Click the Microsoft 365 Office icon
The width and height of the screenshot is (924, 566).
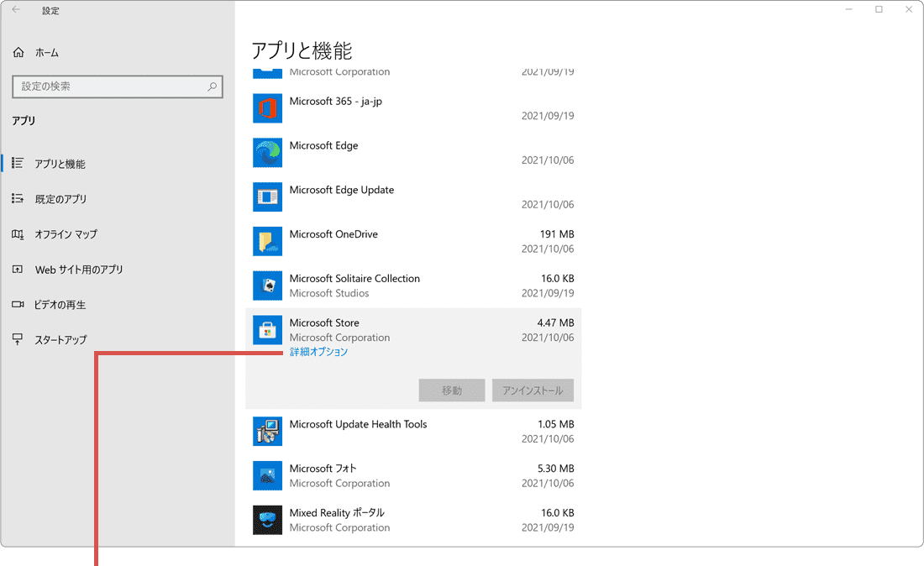tap(267, 108)
